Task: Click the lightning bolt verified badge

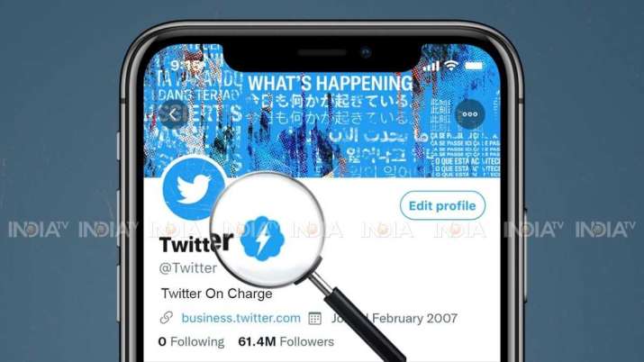Action: (262, 239)
